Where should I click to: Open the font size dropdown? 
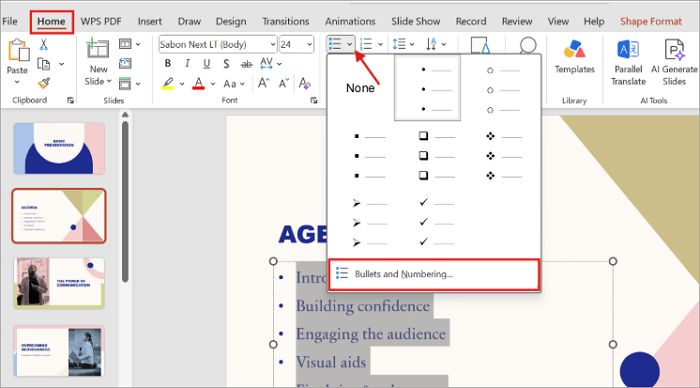click(309, 44)
